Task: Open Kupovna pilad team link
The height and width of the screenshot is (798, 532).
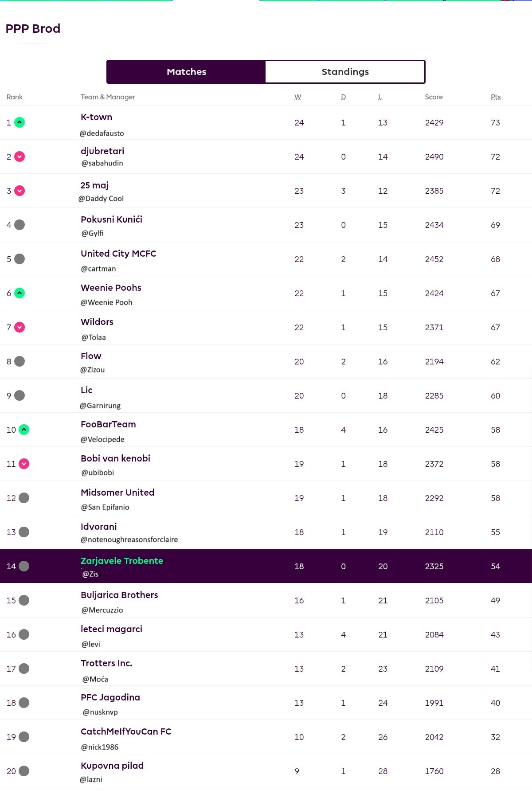Action: [112, 766]
